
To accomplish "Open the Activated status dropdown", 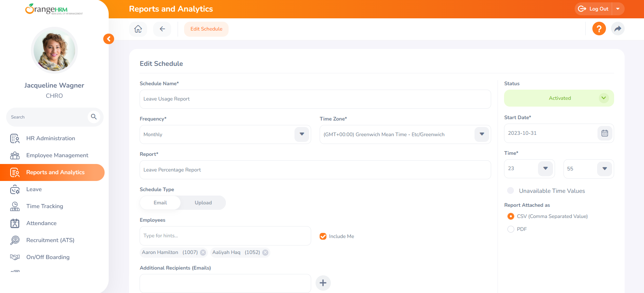I will (x=603, y=98).
